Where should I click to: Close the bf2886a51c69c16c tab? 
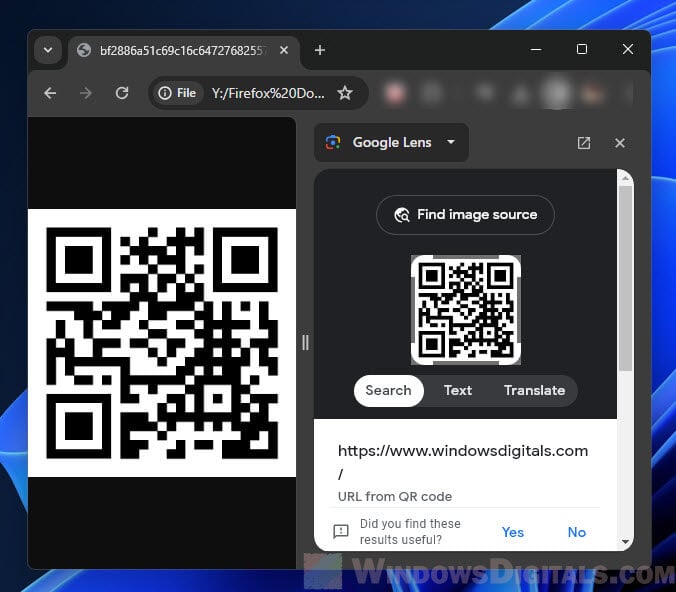(x=284, y=50)
